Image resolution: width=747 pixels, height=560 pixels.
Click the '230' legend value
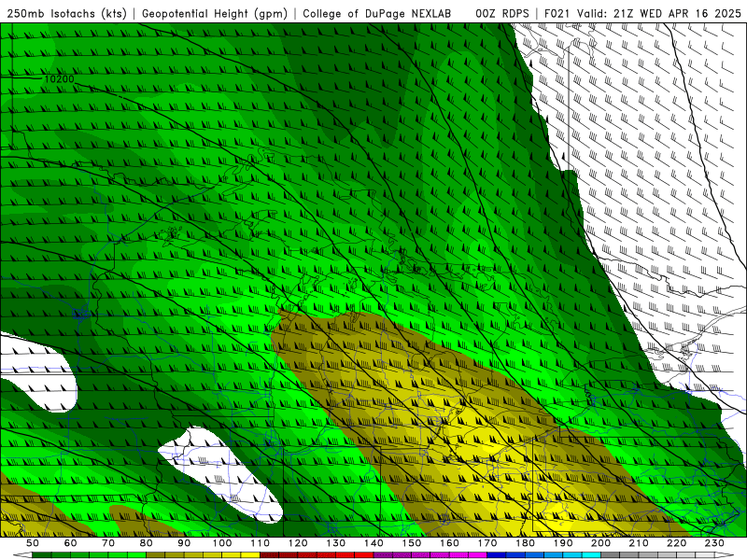click(714, 543)
